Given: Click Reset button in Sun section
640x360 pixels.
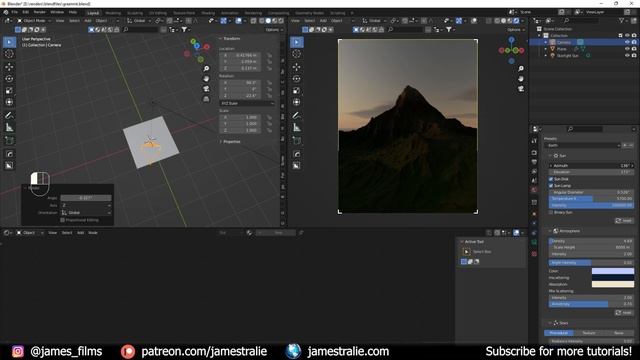Looking at the screenshot, I should [624, 220].
